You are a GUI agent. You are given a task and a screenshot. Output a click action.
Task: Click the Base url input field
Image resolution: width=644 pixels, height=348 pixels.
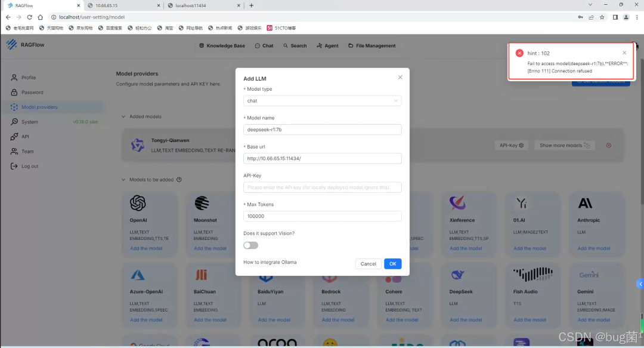coord(323,158)
